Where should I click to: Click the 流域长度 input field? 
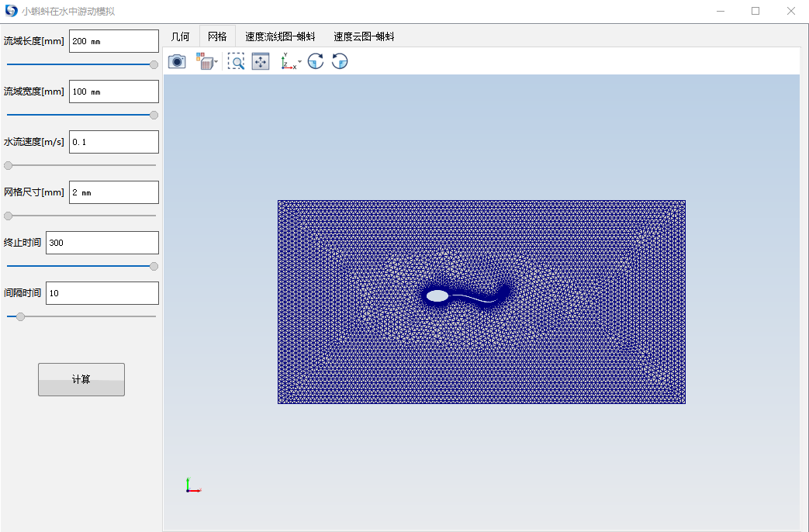pos(114,41)
